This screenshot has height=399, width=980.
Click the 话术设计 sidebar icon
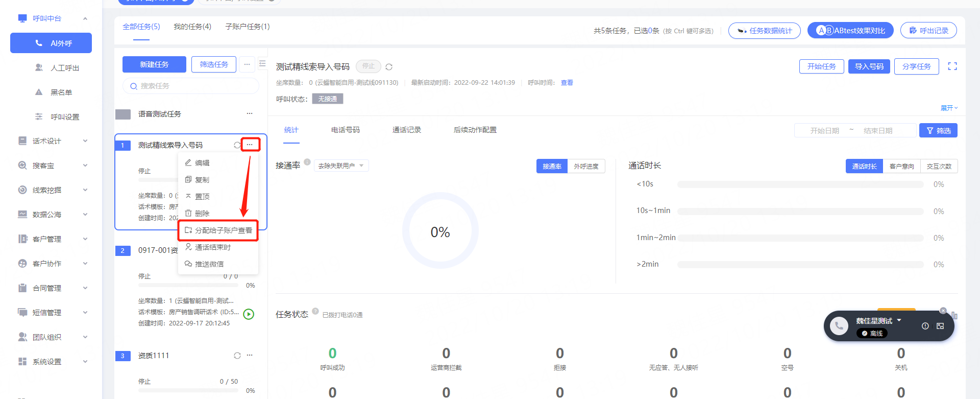22,140
